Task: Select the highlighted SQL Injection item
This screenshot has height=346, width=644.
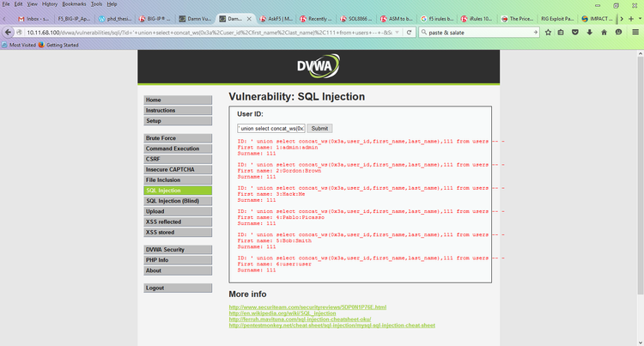Action: 178,191
